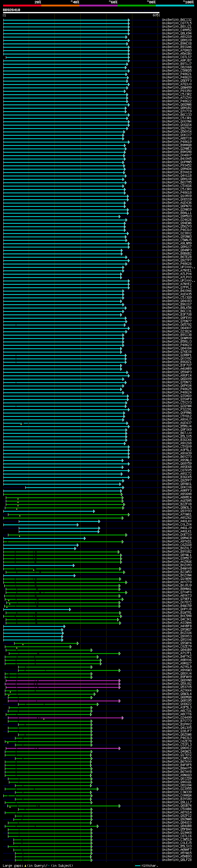Click the UniRef100_Q9XHS3 subject name
This screenshot has height=868, width=197.
pos(177,636)
